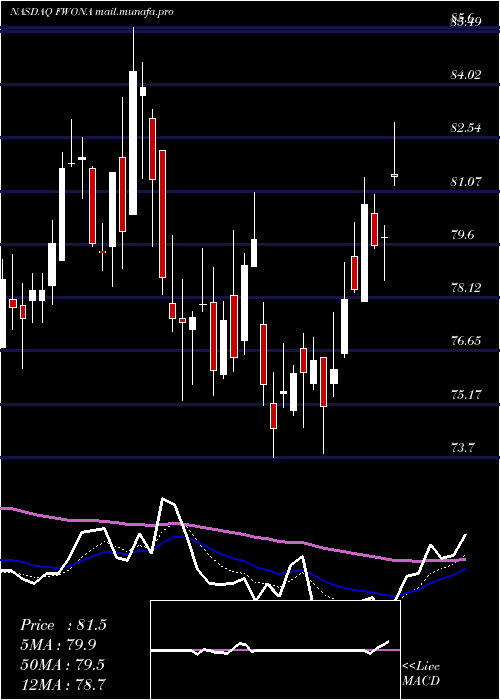Select the 78.12 price axis label
Viewport: 500px width, 700px height.
[466, 288]
